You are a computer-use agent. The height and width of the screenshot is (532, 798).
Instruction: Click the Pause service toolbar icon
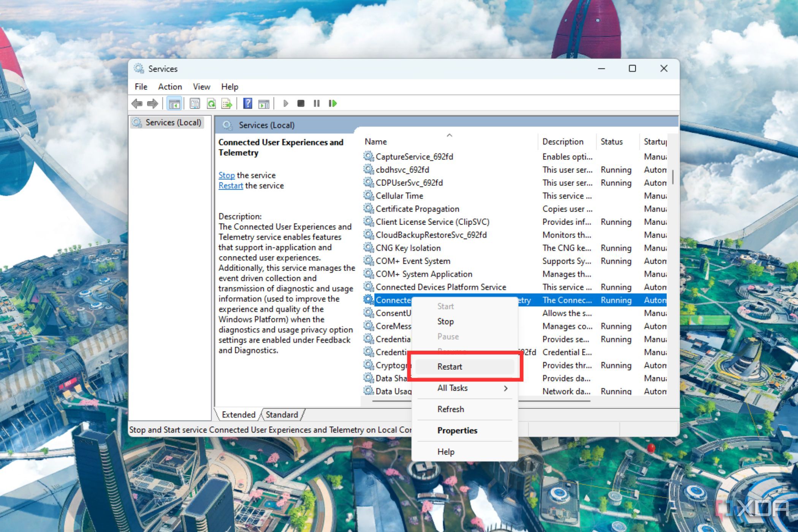coord(316,103)
